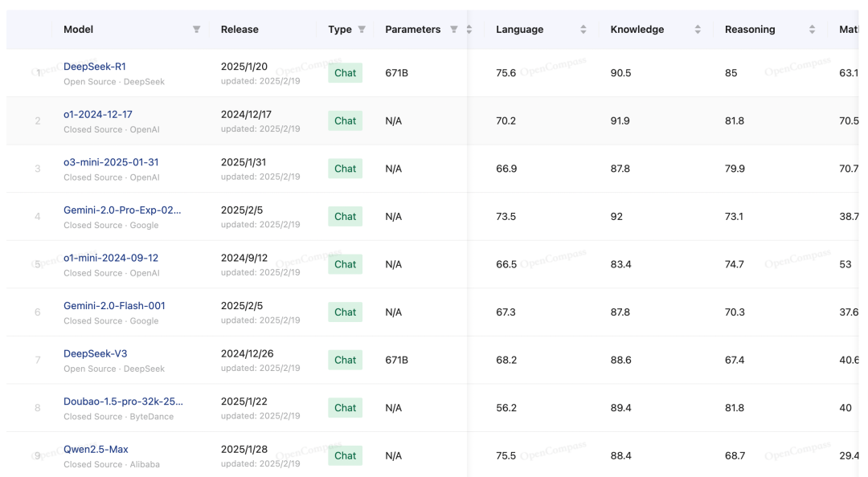The height and width of the screenshot is (477, 868).
Task: Open the Parameters column filter icon
Action: [454, 30]
